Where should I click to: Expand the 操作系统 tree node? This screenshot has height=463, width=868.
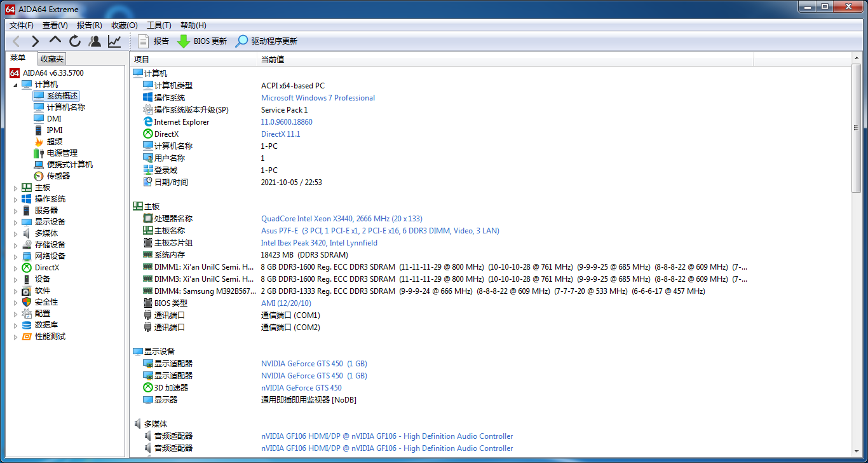(x=15, y=199)
